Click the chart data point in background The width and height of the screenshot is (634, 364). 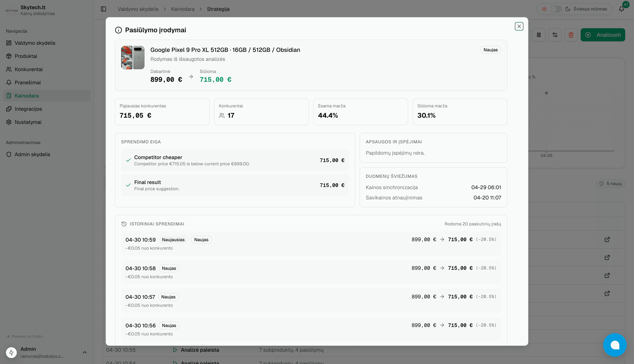pyautogui.click(x=546, y=93)
